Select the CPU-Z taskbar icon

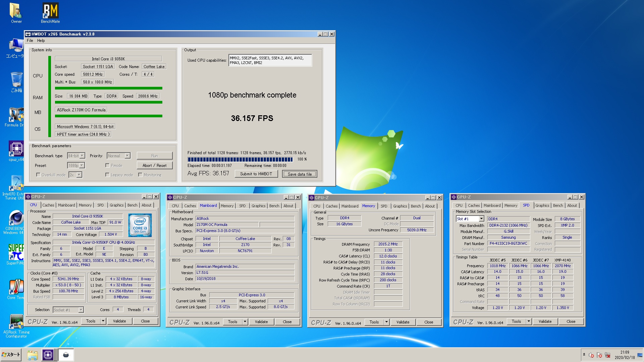48,355
